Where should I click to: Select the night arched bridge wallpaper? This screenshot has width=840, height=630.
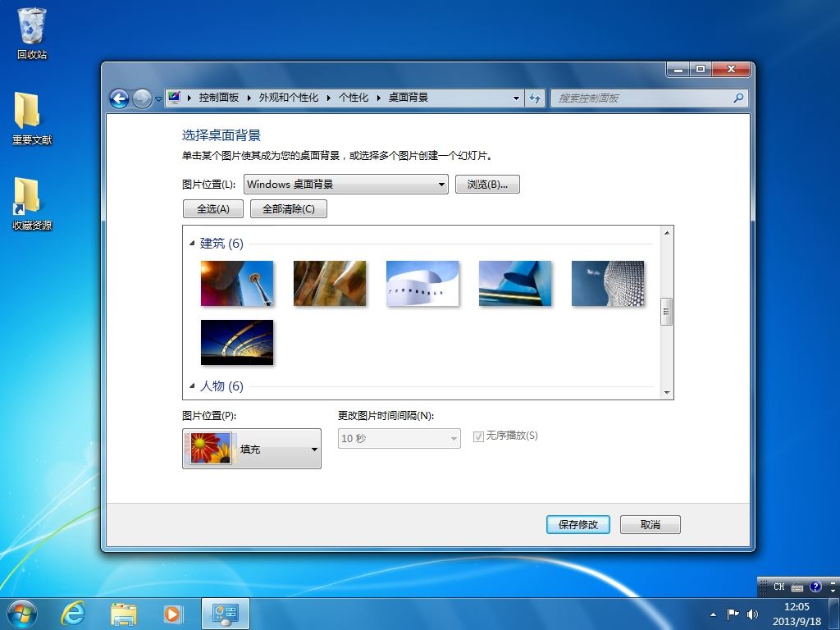237,342
